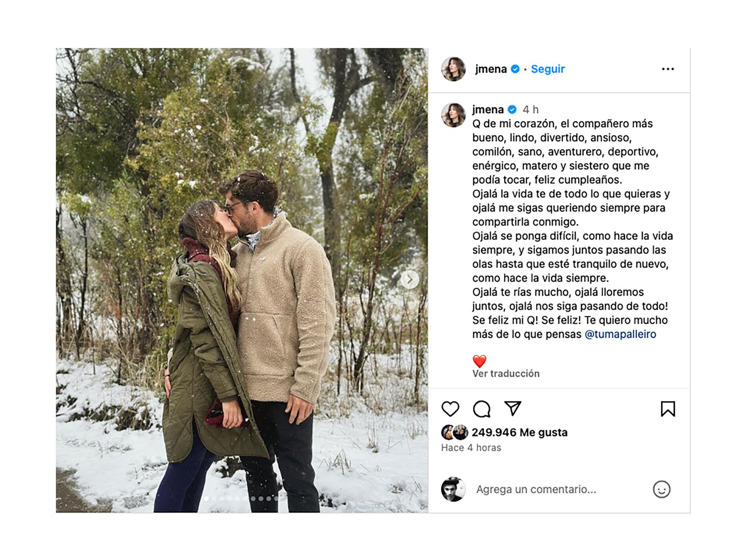The image size is (756, 555).
Task: Share the post via paper plane icon
Action: tap(513, 408)
